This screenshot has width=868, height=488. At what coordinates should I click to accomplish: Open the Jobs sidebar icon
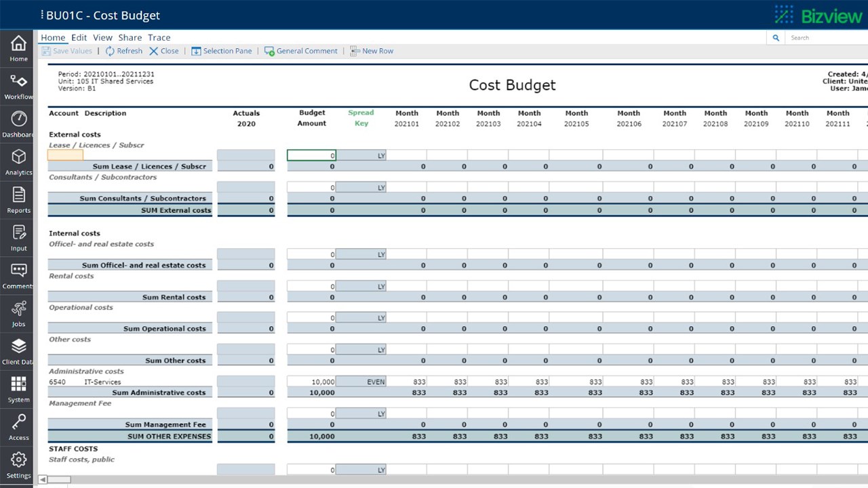click(x=18, y=309)
